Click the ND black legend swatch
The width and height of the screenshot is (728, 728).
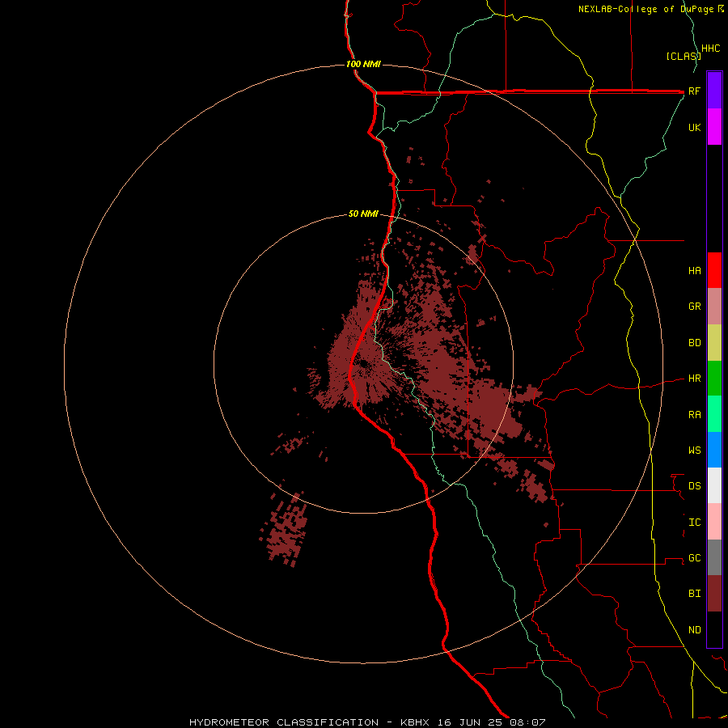[714, 629]
